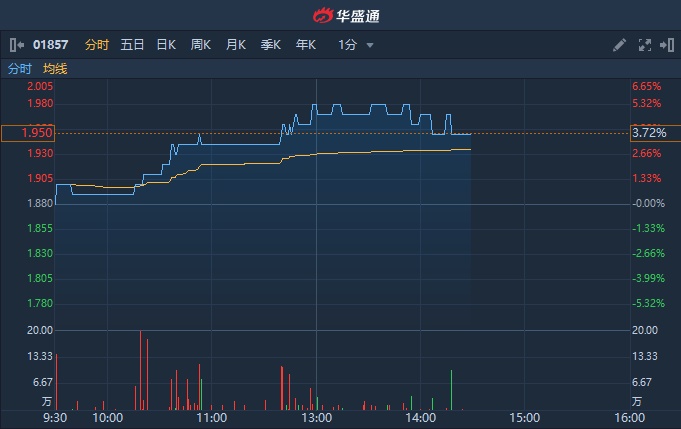Click the dropdown arrow beside 1分

370,45
